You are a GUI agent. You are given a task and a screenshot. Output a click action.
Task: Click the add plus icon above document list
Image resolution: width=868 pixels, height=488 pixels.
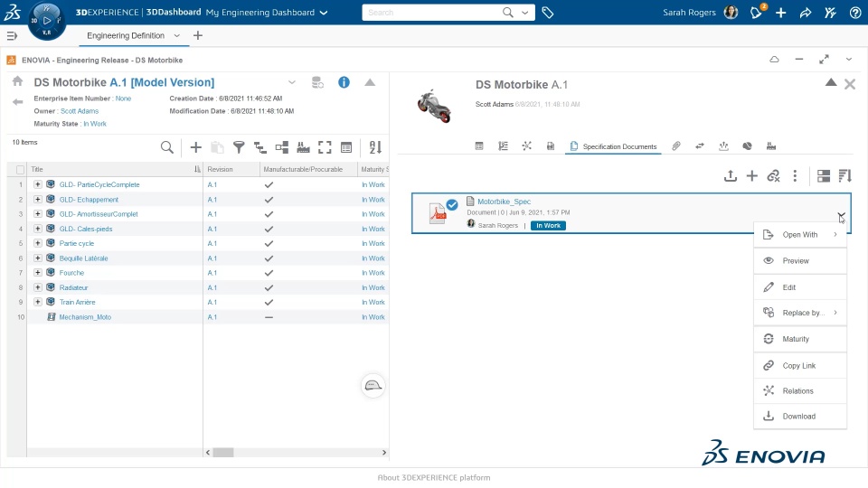click(751, 176)
